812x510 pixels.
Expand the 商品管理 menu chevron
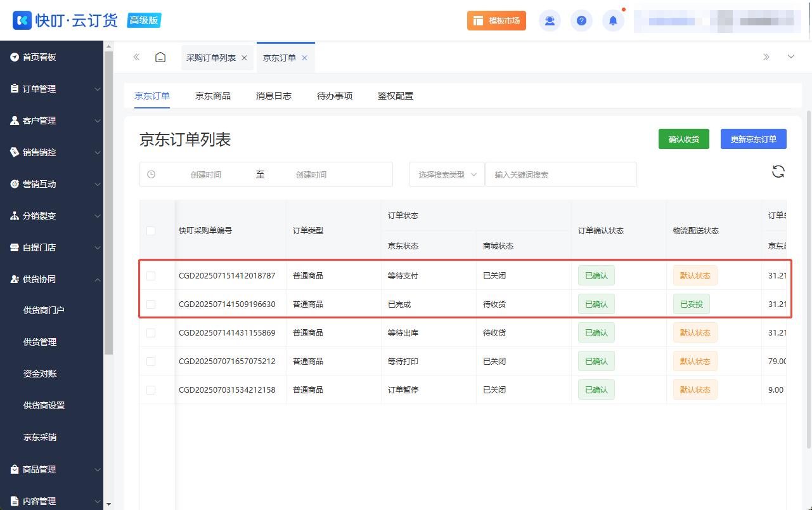coord(98,470)
